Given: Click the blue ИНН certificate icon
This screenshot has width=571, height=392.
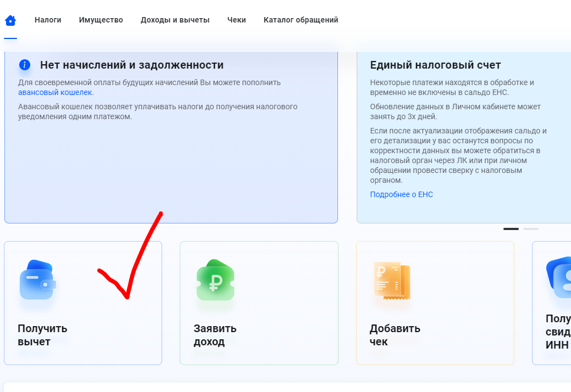Looking at the screenshot, I should (x=558, y=277).
